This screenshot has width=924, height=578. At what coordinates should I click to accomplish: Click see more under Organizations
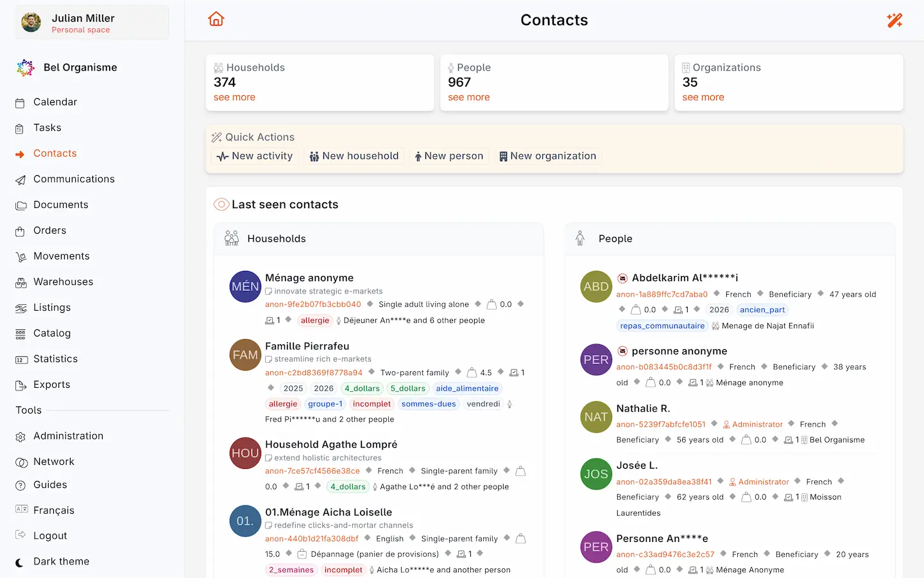click(x=703, y=97)
